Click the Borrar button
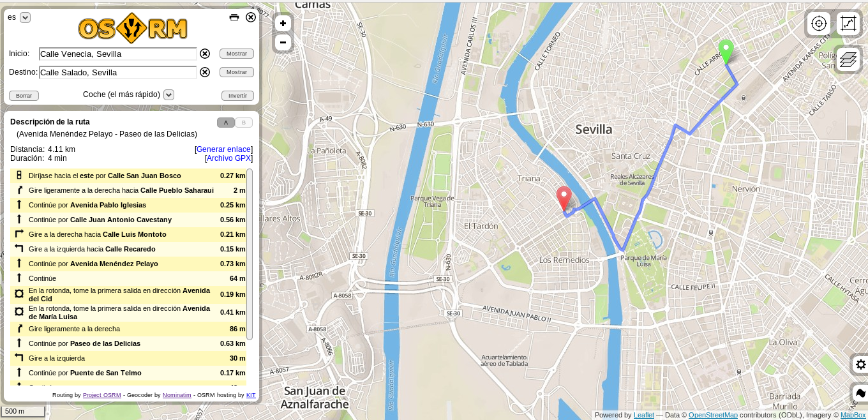The width and height of the screenshot is (868, 420). [24, 96]
